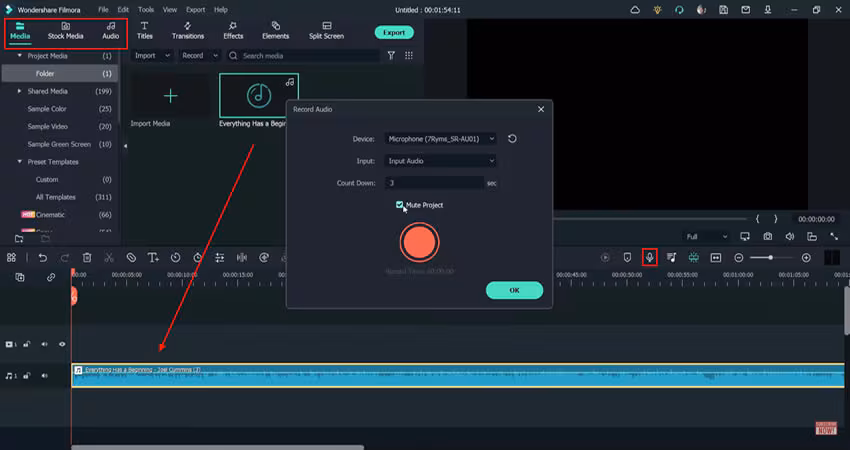Click the Search media field
This screenshot has height=450, width=850.
[x=304, y=55]
